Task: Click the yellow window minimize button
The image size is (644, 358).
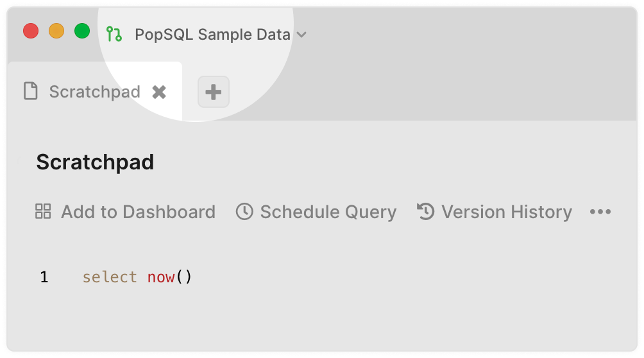Action: click(x=56, y=31)
